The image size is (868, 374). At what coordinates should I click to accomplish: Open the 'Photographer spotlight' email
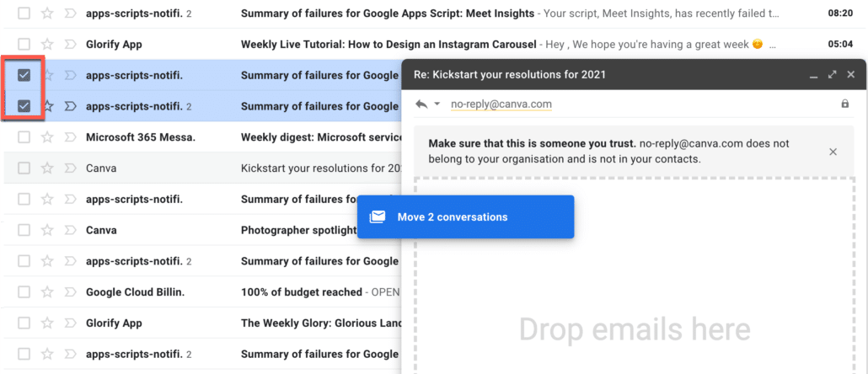pyautogui.click(x=299, y=230)
